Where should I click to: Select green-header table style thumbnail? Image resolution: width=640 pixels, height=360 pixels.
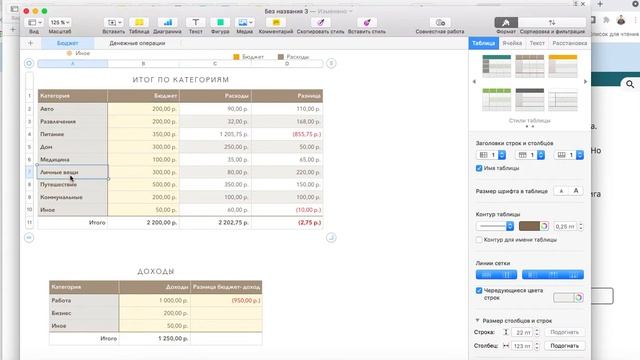click(496, 99)
